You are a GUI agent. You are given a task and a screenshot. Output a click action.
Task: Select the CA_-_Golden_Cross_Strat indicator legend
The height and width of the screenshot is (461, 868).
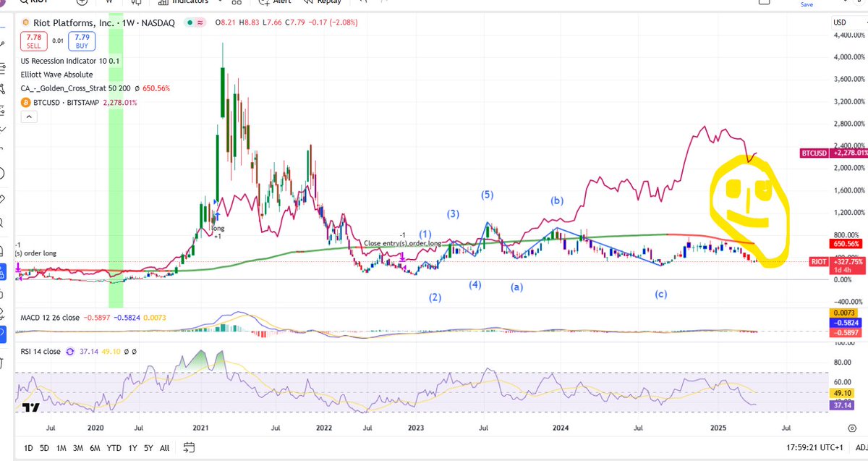coord(95,88)
